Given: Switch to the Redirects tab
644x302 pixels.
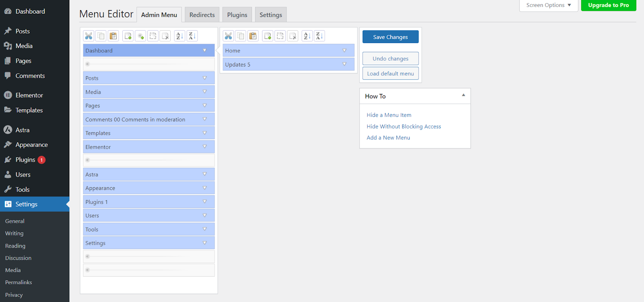Looking at the screenshot, I should tap(202, 15).
